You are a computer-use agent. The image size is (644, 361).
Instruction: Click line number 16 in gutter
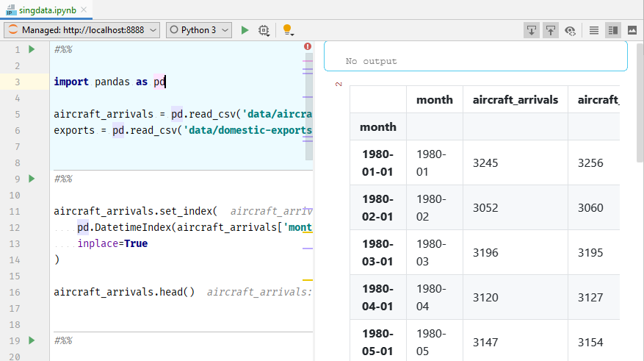point(15,293)
